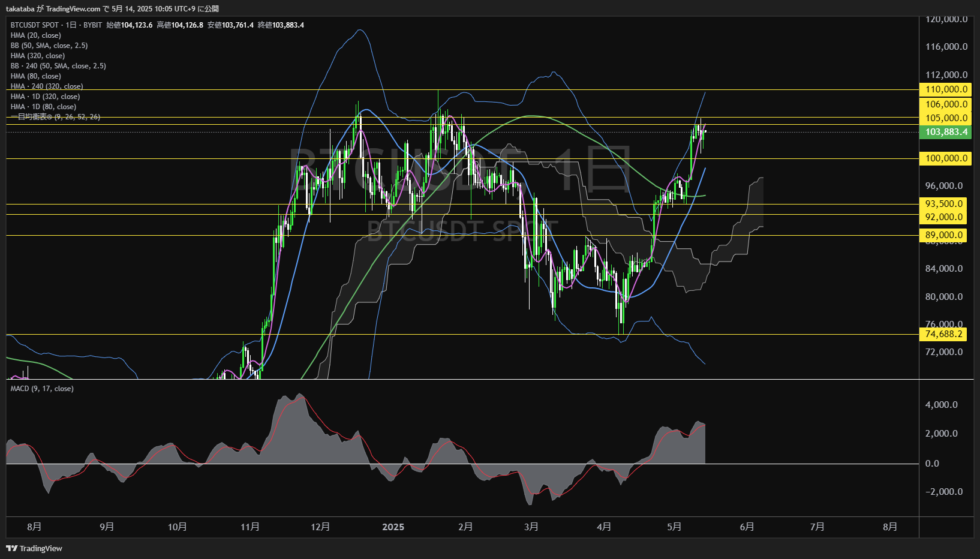Click 116,000.0 on the price axis
This screenshot has width=980, height=559.
pyautogui.click(x=946, y=47)
